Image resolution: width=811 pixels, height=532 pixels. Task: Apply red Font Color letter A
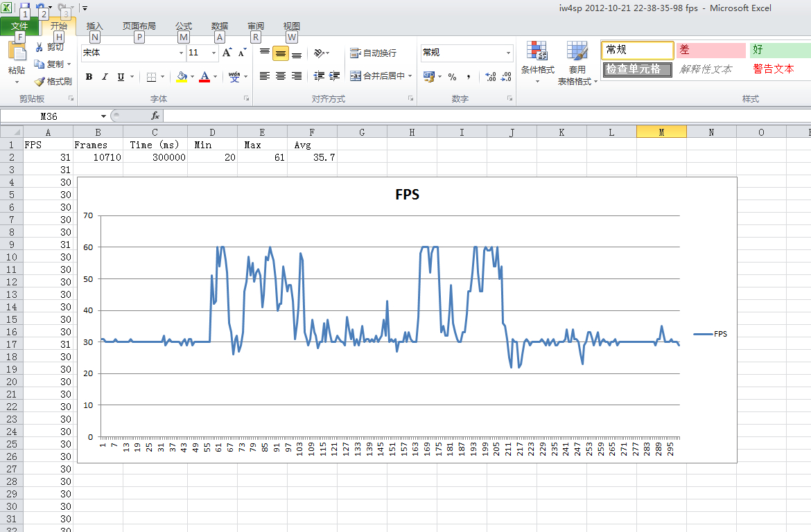click(204, 76)
